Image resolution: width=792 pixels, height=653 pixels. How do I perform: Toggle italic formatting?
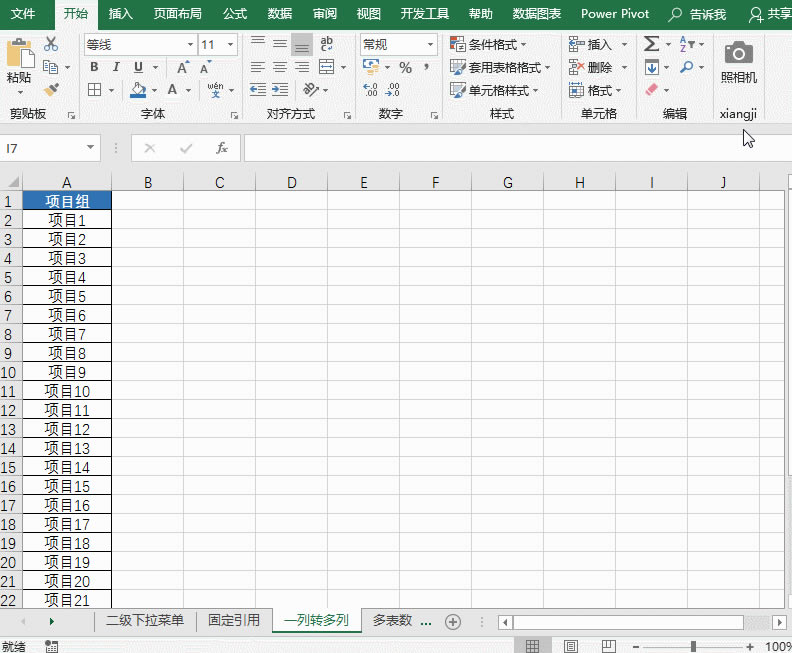(x=116, y=67)
